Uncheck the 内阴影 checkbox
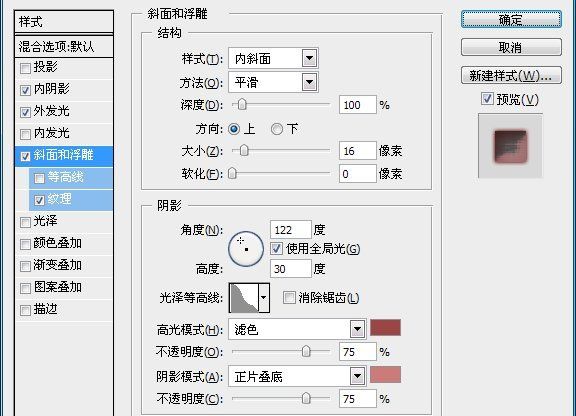Viewport: 576px width, 416px height. 25,90
